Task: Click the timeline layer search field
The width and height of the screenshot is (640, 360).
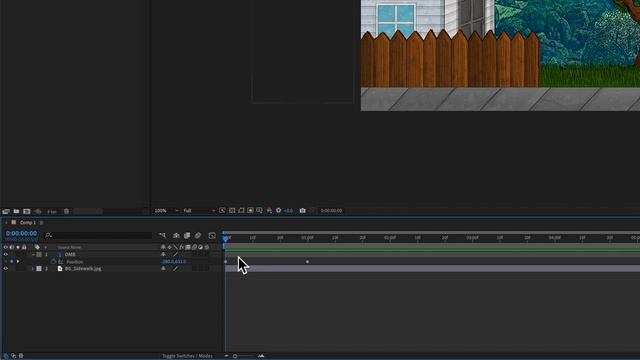Action: click(x=98, y=236)
